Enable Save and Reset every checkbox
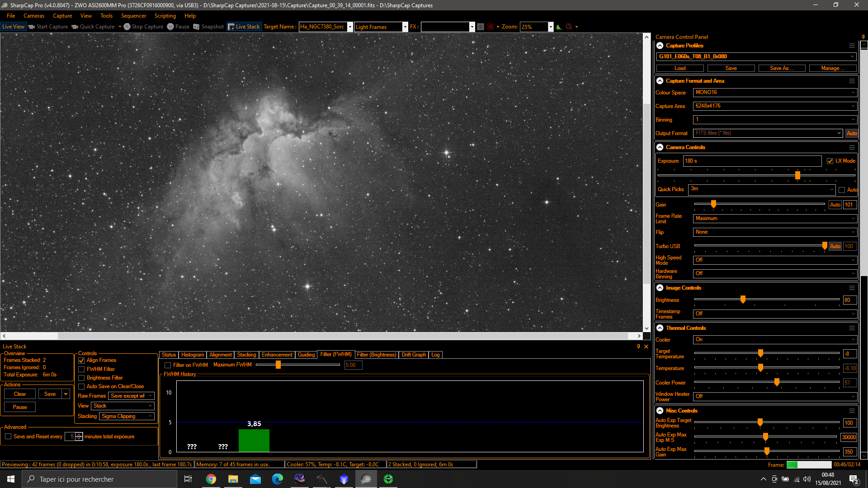 point(8,436)
